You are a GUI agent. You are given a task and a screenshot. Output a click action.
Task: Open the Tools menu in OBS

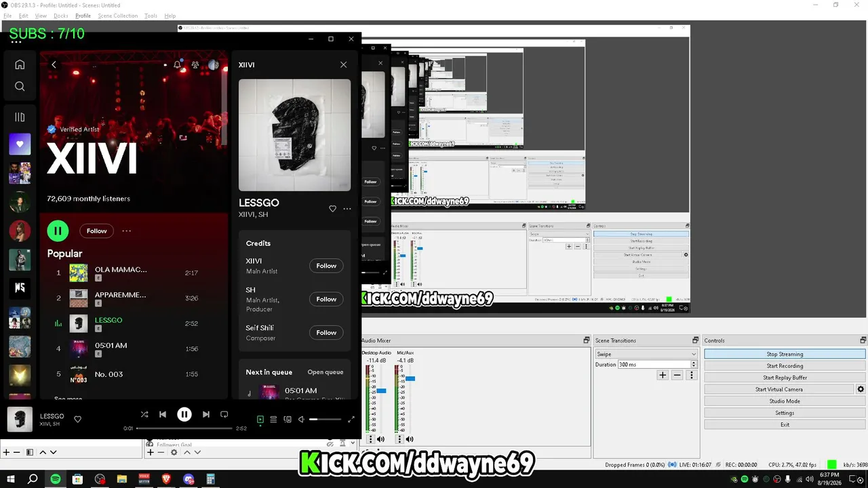(x=151, y=16)
